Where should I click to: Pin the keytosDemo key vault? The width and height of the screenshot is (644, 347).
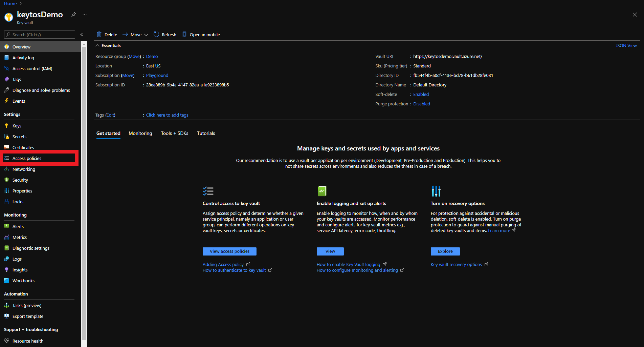pos(73,15)
